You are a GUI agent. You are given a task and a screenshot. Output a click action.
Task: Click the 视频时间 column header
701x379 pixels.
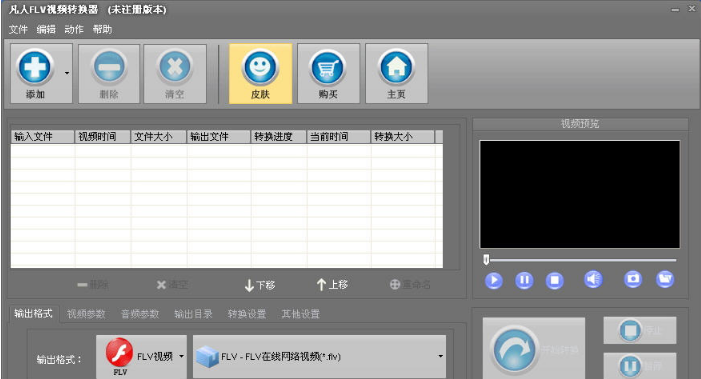click(102, 137)
